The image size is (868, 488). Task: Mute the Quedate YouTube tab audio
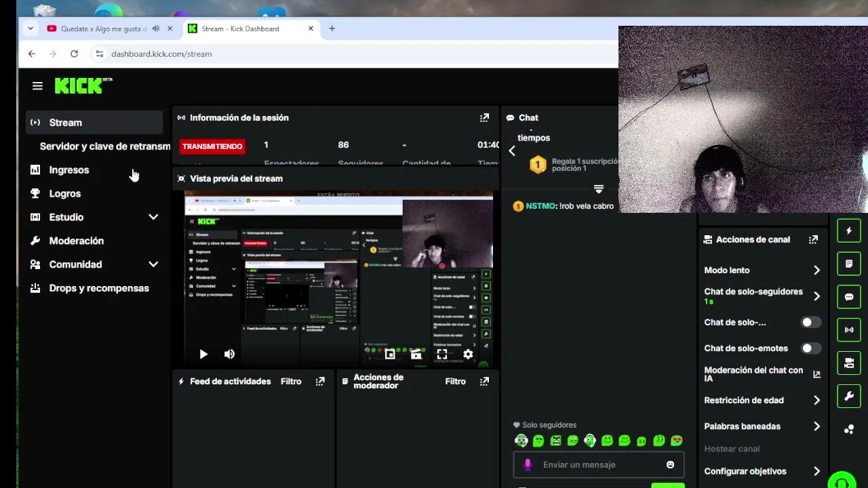click(x=156, y=28)
